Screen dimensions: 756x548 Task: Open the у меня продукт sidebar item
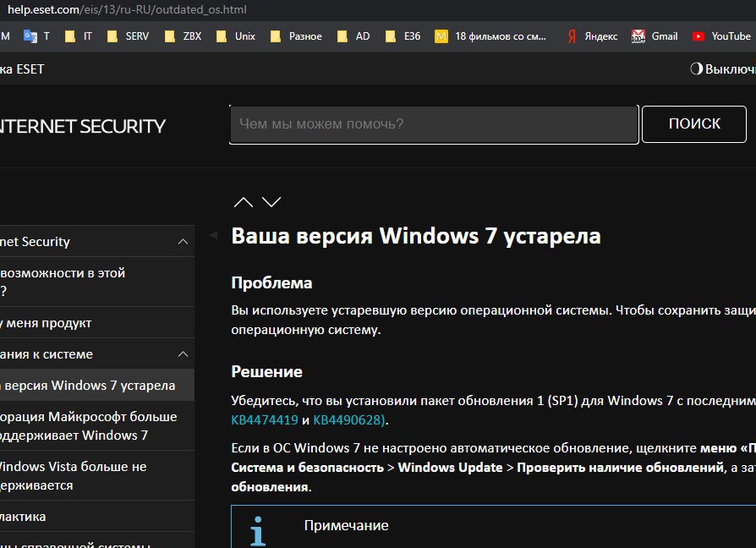(x=97, y=323)
